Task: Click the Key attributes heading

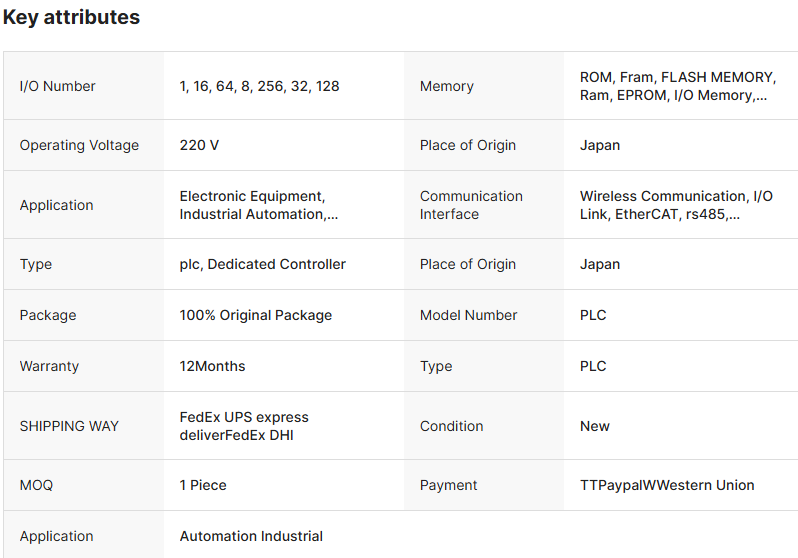Action: (x=71, y=17)
